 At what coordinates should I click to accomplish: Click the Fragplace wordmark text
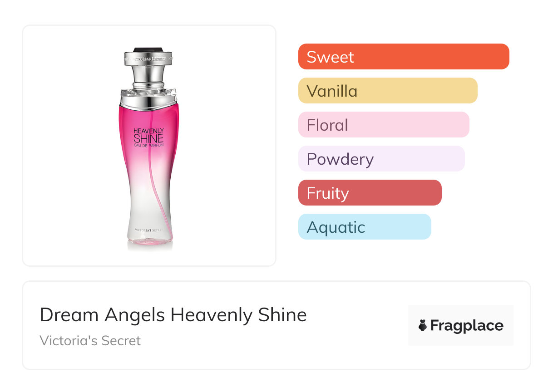click(x=467, y=326)
